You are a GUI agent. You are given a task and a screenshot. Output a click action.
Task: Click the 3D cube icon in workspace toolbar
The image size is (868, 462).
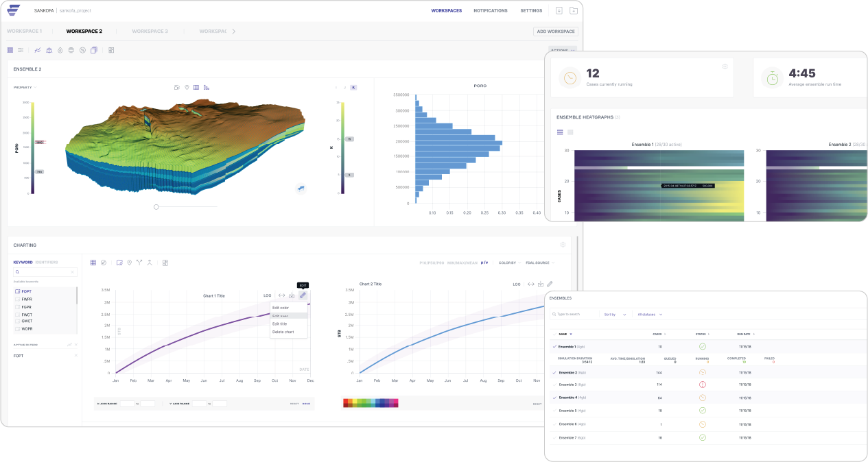[x=49, y=50]
